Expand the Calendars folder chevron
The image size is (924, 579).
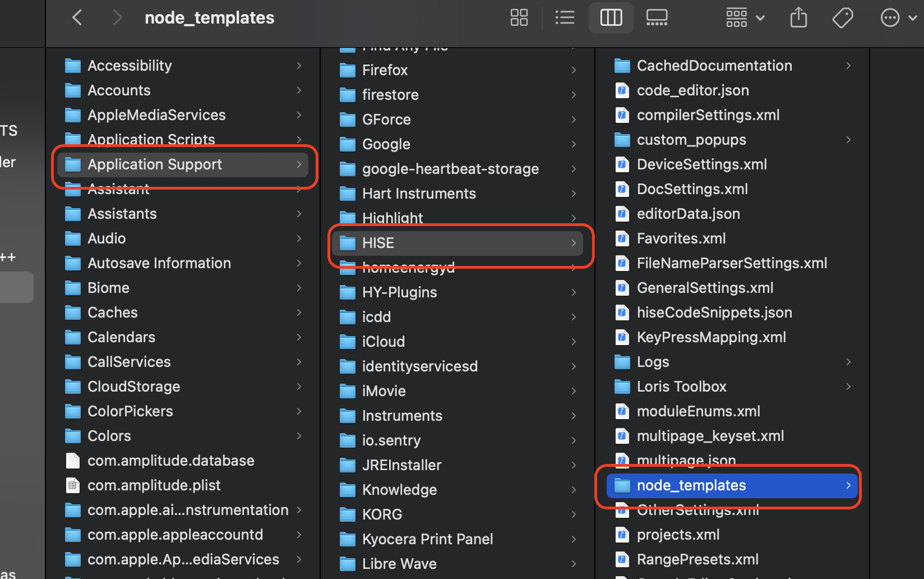coord(299,337)
